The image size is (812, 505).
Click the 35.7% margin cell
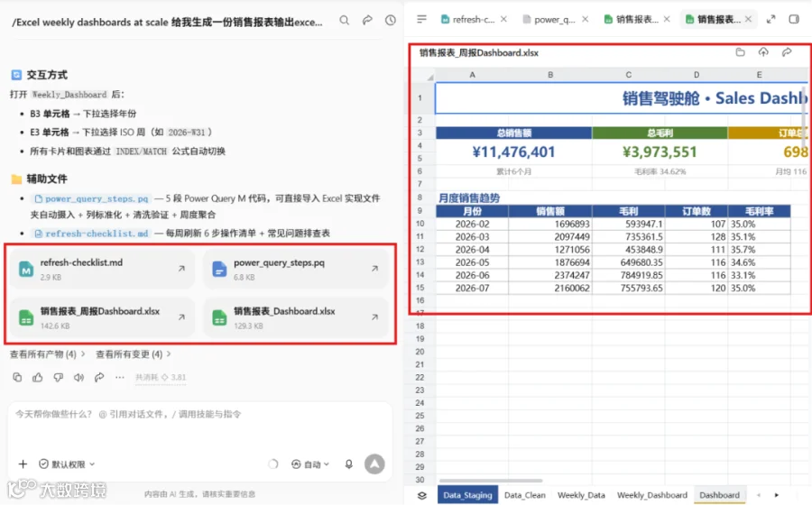pos(759,250)
